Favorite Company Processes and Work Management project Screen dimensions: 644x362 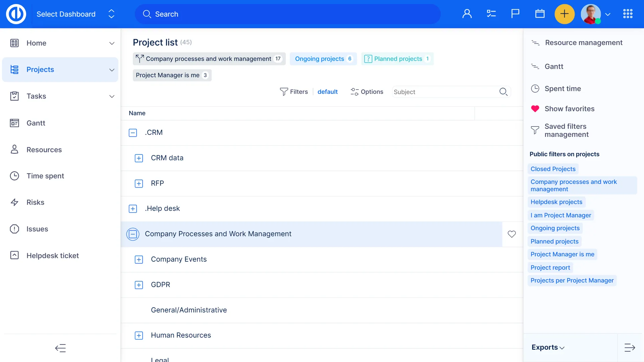tap(512, 234)
